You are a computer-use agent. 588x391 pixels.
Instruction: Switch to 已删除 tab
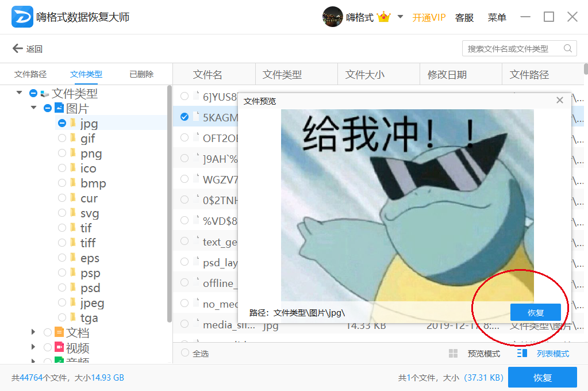pos(141,74)
